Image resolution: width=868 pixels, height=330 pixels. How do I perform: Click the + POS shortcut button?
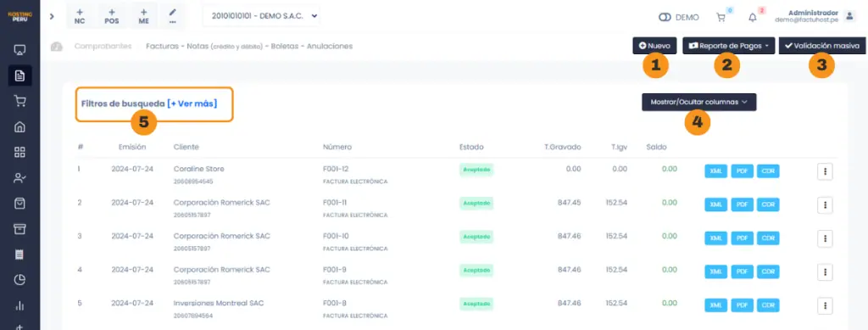point(112,17)
